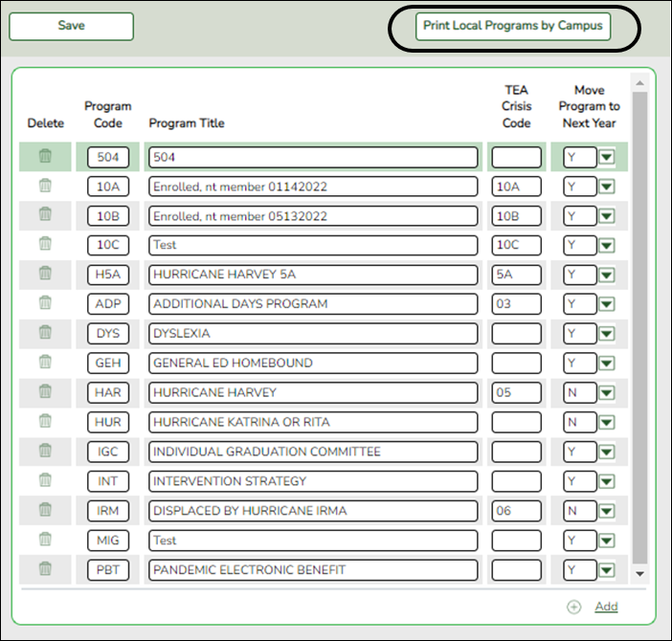This screenshot has width=672, height=641.
Task: Open next-year dropdown for ADDITIONAL DAYS PROGRAM
Action: pyautogui.click(x=606, y=305)
